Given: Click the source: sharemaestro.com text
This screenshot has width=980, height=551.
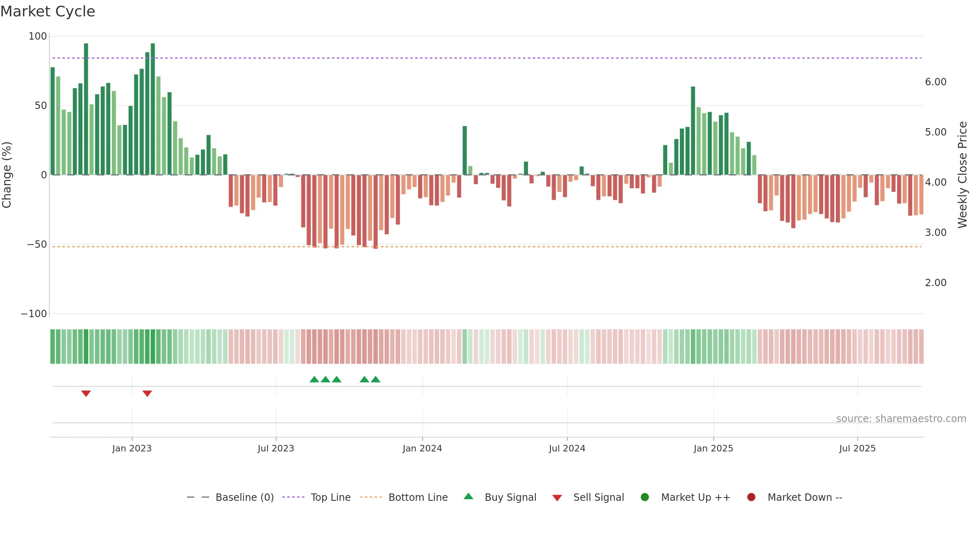Looking at the screenshot, I should click(x=901, y=419).
